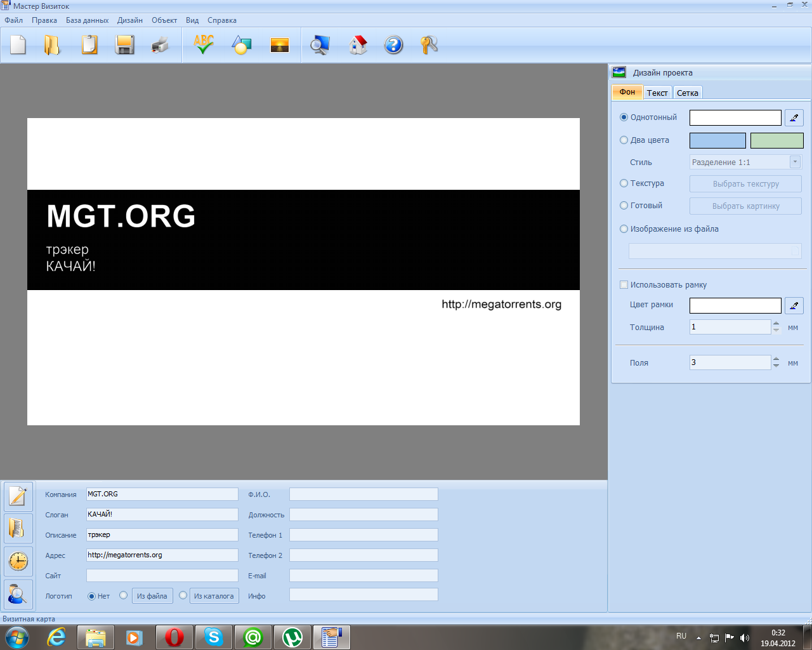Click the light blue two-color swatch
Image resolution: width=812 pixels, height=650 pixels.
click(x=717, y=140)
